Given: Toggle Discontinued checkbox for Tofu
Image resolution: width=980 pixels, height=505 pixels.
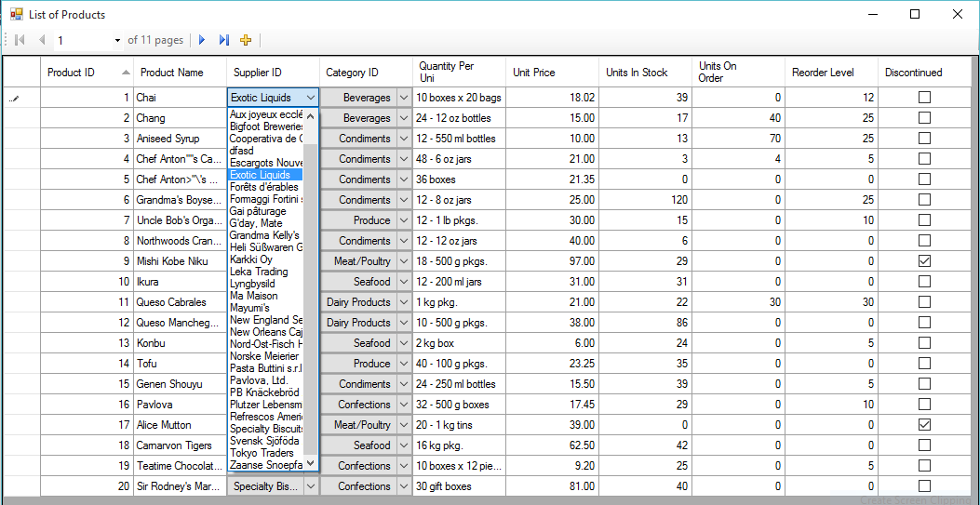Looking at the screenshot, I should pyautogui.click(x=924, y=364).
